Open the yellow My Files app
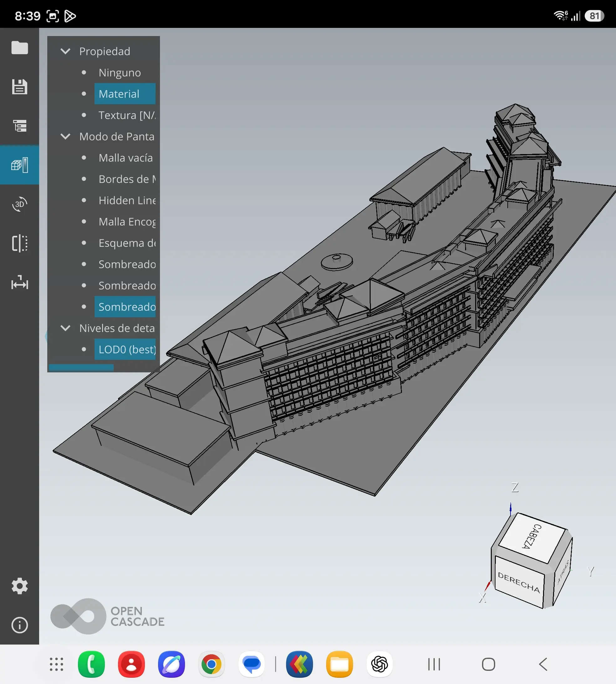This screenshot has width=616, height=684. coord(340,664)
